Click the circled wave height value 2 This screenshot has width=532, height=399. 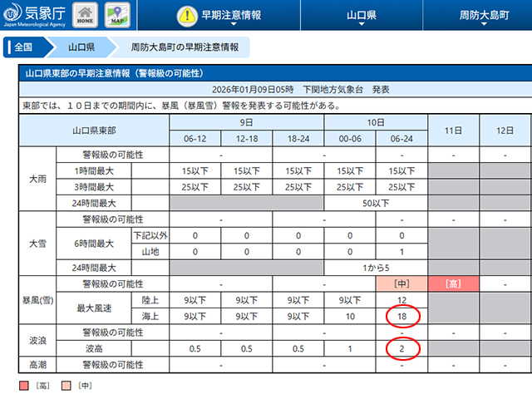[401, 348]
